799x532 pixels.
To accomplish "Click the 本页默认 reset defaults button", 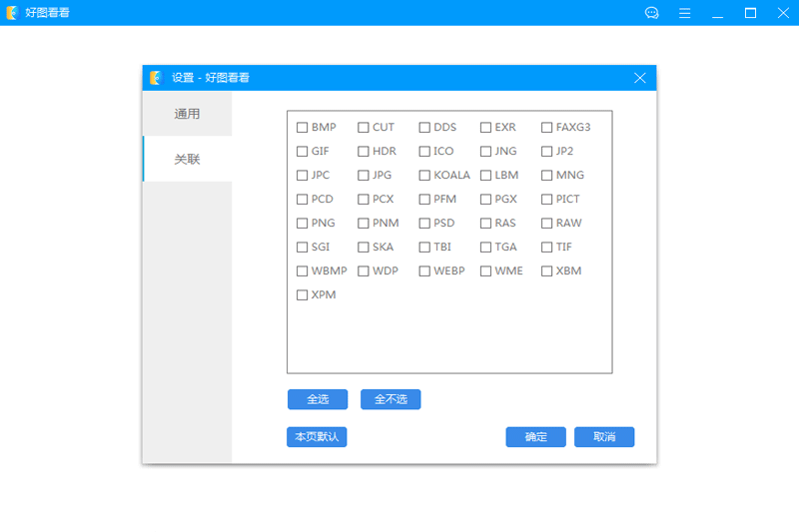I will point(317,437).
